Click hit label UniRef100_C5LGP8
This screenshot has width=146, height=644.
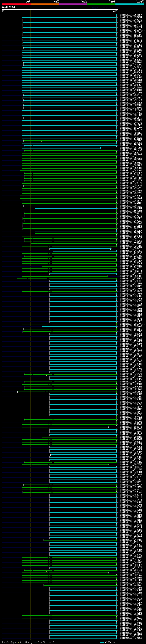pyautogui.click(x=131, y=145)
